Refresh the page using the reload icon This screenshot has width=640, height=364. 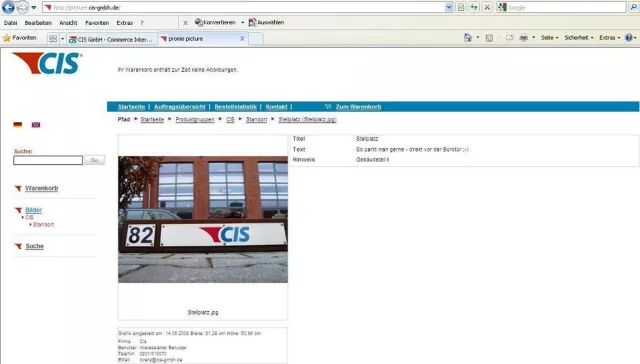tap(474, 7)
